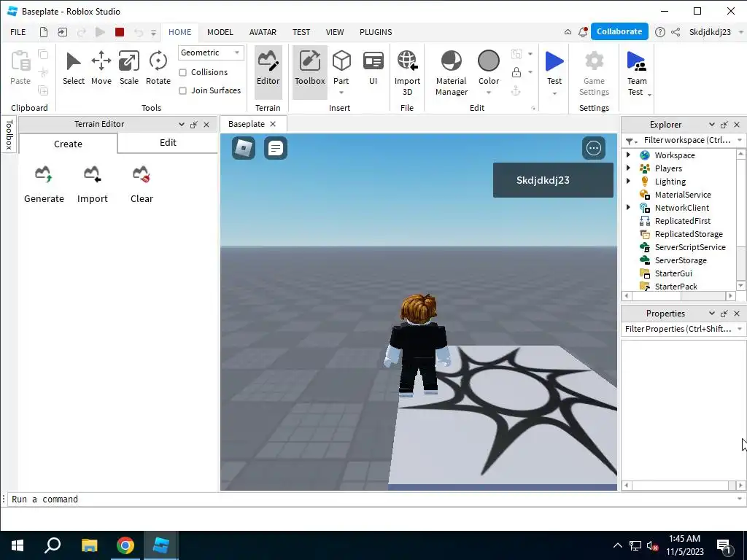Open the Test dropdown arrow
747x560 pixels.
[554, 93]
